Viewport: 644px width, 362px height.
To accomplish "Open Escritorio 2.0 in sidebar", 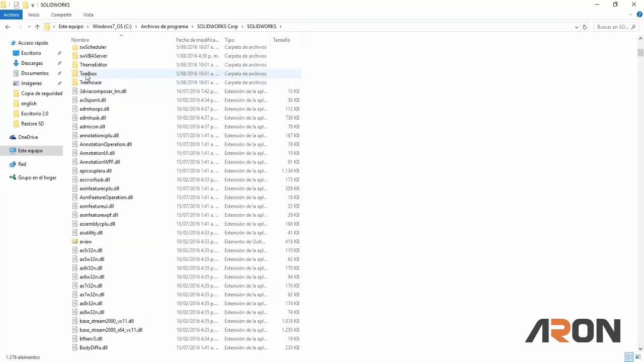I will tap(35, 114).
